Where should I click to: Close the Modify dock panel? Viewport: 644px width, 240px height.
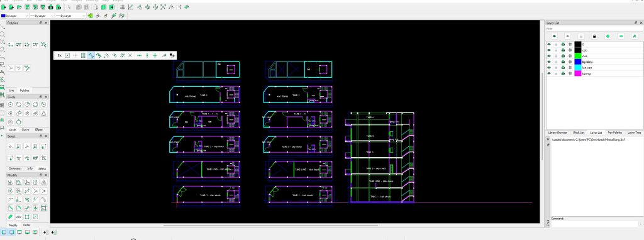(46, 175)
